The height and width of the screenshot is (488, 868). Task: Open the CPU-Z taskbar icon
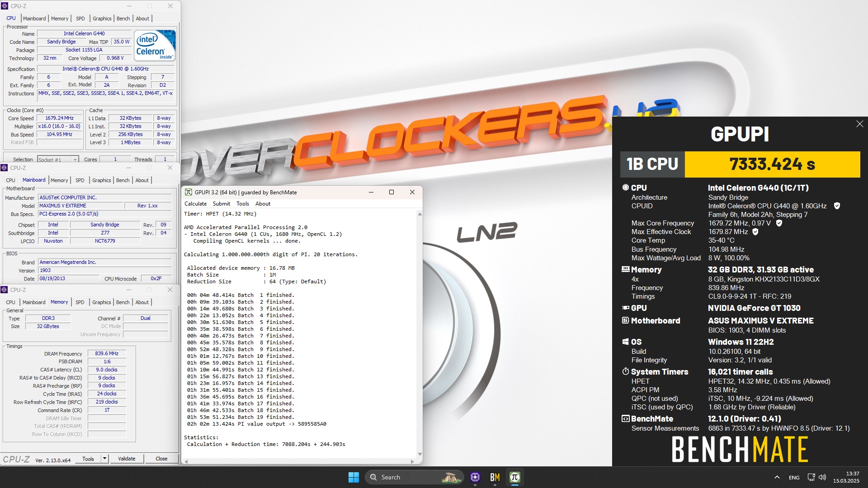(475, 477)
